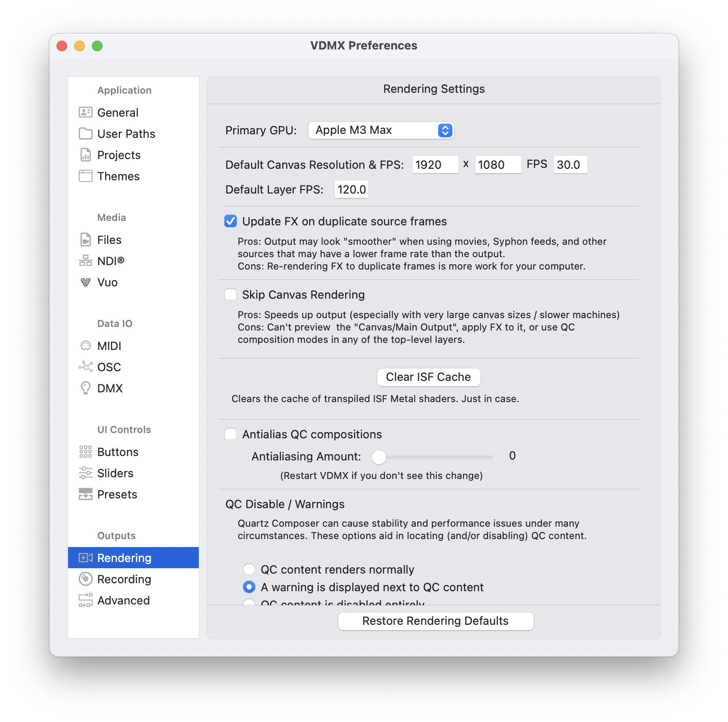The width and height of the screenshot is (728, 722).
Task: Select the MIDI connector icon
Action: coord(85,346)
